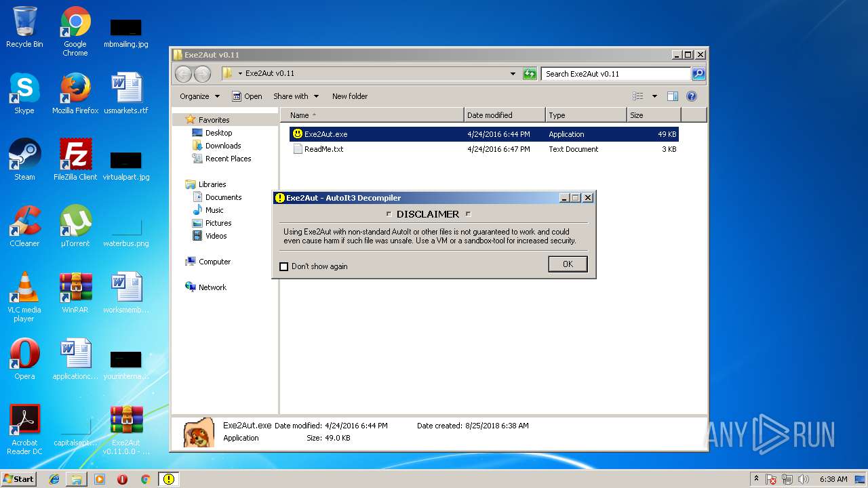Select Exe2Aut v0.11.0.0 archive on desktop
Viewport: 868px width, 488px height.
[126, 430]
